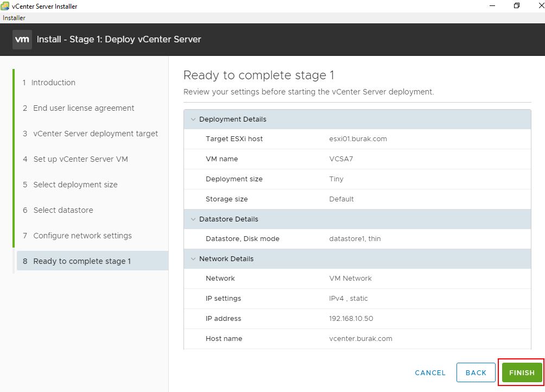The width and height of the screenshot is (545, 392).
Task: Collapse the Deployment Details section
Action: coord(193,119)
